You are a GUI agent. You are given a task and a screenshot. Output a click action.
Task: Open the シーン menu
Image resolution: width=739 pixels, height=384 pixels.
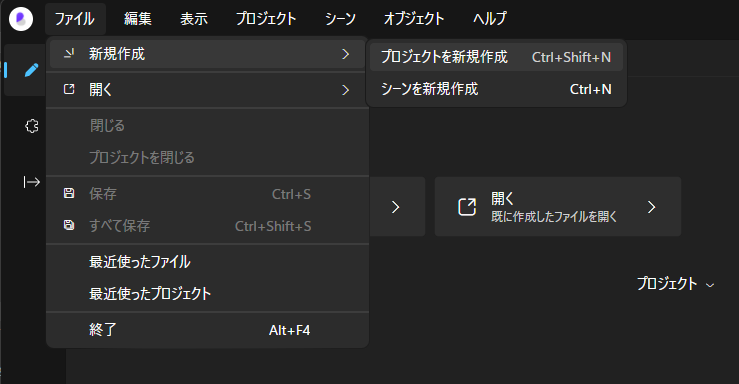[x=340, y=19]
